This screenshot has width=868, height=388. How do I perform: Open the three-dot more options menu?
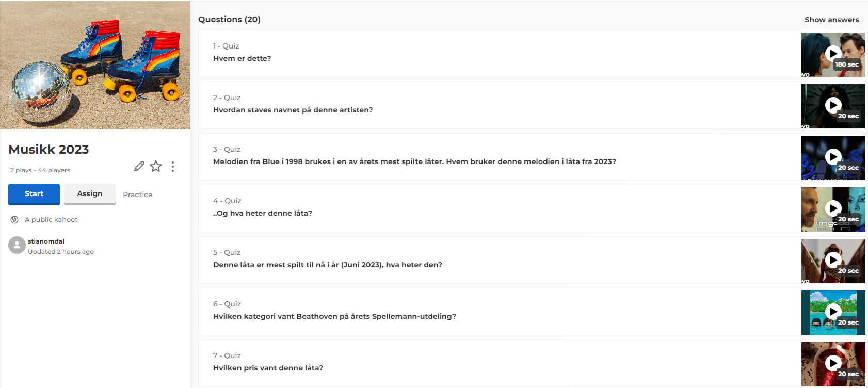(x=173, y=166)
